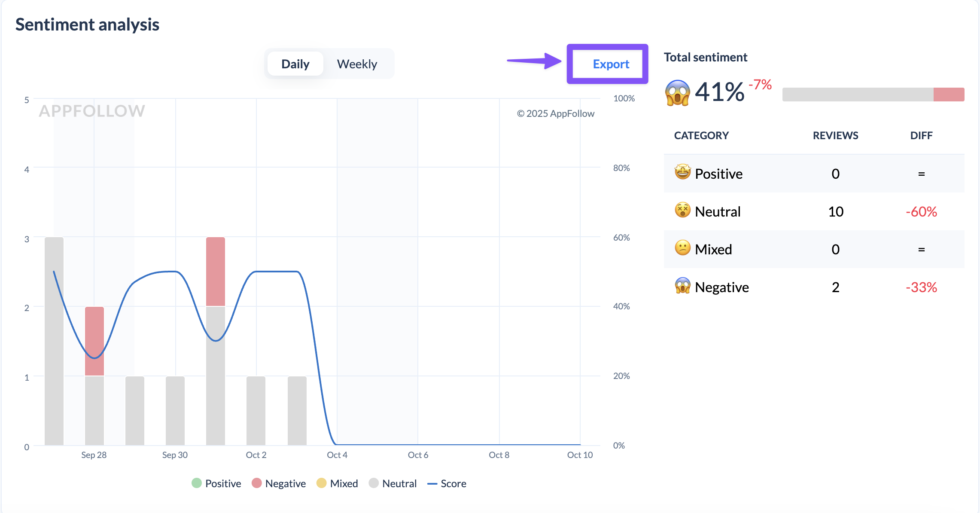Toggle Positive series in chart legend
This screenshot has height=513, width=980.
pos(216,483)
